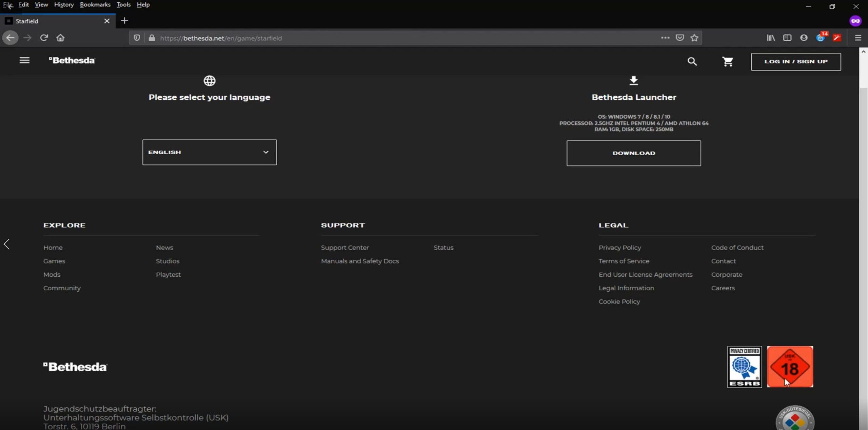868x430 pixels.
Task: Open Firefox account icon
Action: point(804,38)
